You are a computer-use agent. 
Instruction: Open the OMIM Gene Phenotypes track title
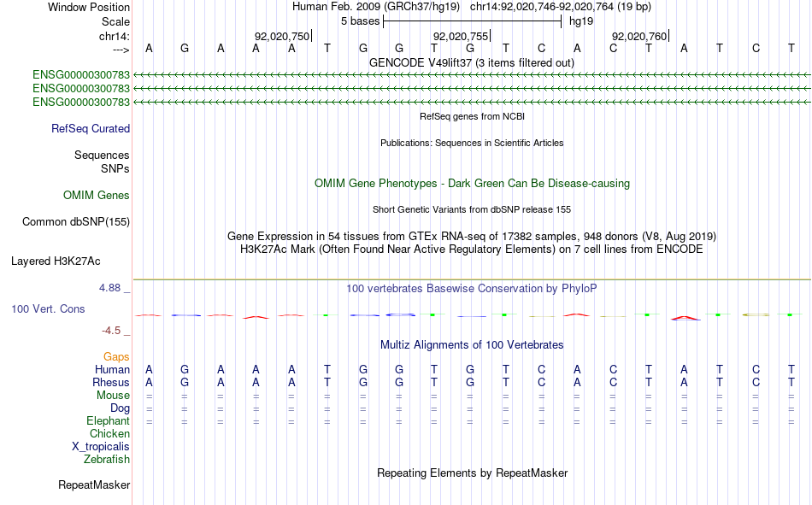click(x=472, y=184)
